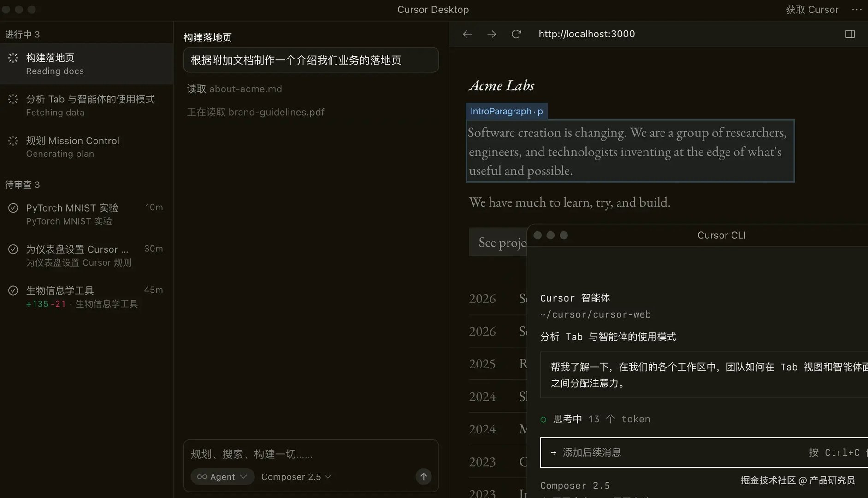Image resolution: width=868 pixels, height=498 pixels.
Task: Focus the 添加后续消息 input in Cursor CLI
Action: [x=704, y=452]
